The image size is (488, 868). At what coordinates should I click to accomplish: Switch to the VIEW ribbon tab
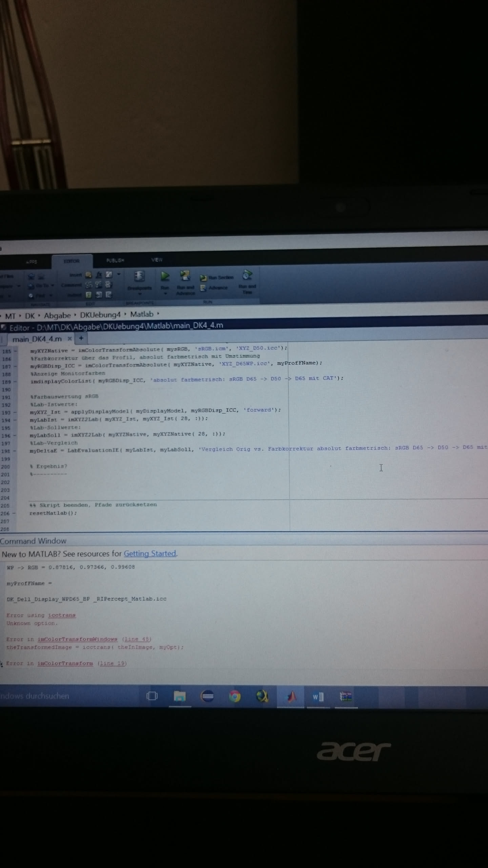tap(157, 260)
